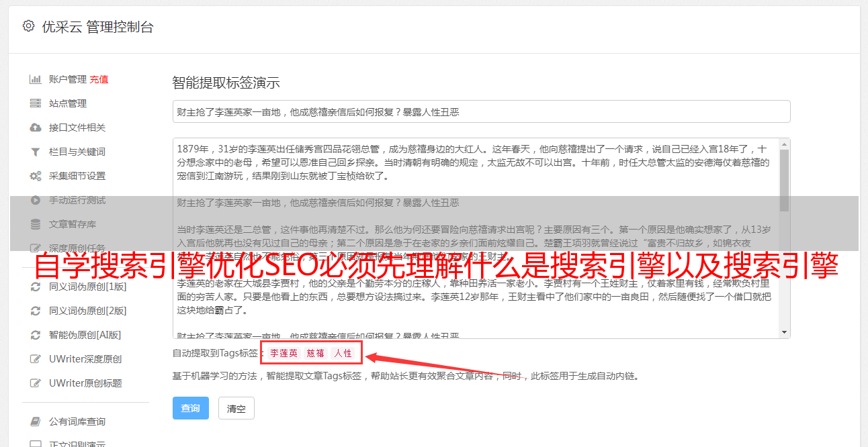Screen dimensions: 868x447
Task: Click the article title input field
Action: (481, 111)
